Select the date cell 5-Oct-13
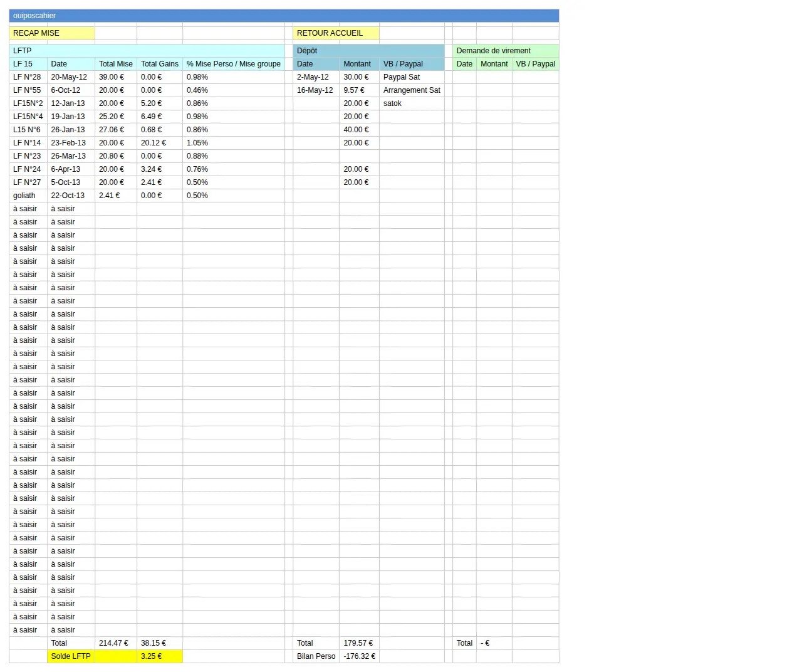This screenshot has height=672, width=802. pyautogui.click(x=71, y=182)
